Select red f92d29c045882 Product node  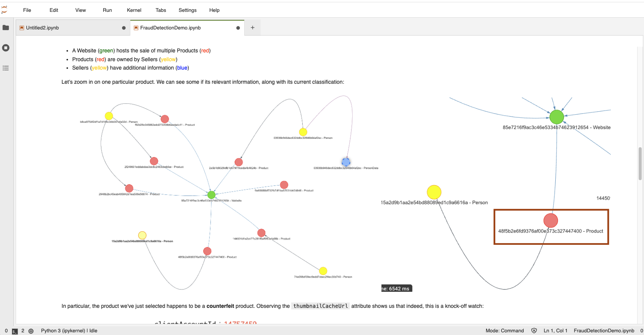click(165, 119)
